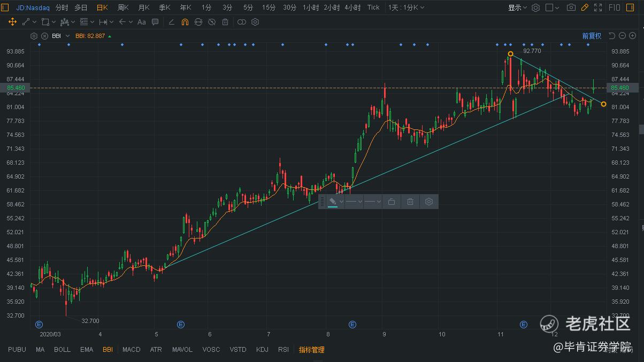
Task: Click the earnings E marker near August
Action: (x=352, y=325)
